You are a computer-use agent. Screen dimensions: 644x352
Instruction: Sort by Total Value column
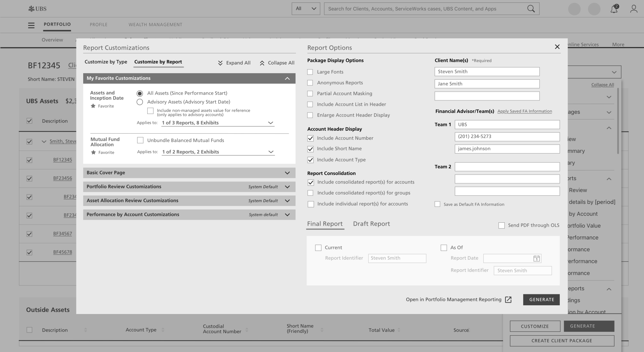(399, 330)
